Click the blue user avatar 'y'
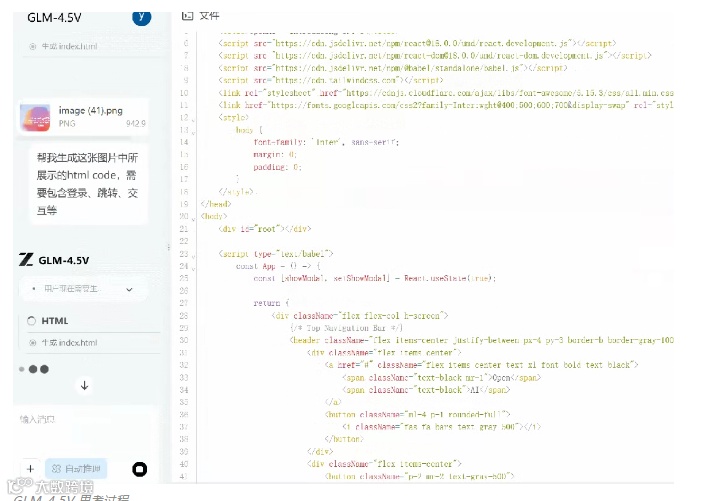705x501 pixels. coord(142,18)
